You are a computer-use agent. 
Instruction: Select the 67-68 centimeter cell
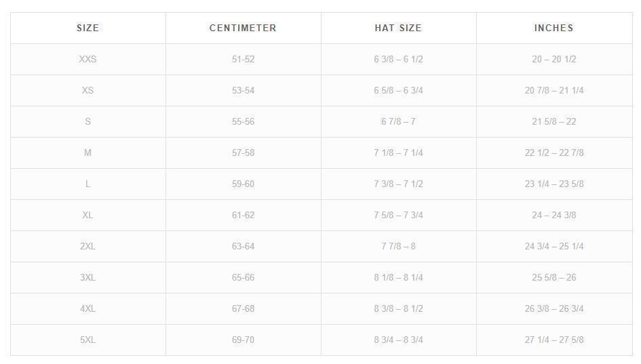click(x=243, y=308)
